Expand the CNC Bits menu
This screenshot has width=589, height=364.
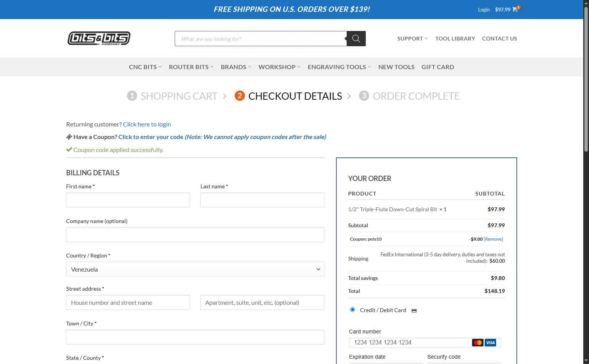point(145,67)
